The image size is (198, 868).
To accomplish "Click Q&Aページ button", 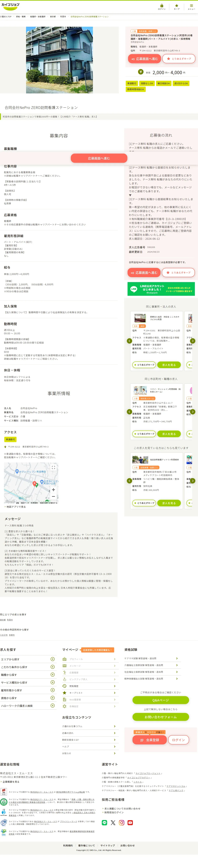I will 161,700.
